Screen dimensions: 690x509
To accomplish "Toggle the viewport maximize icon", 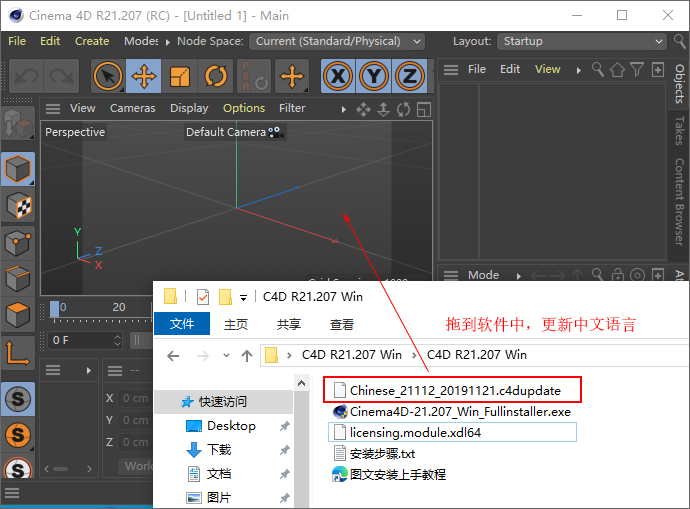I will click(x=423, y=110).
